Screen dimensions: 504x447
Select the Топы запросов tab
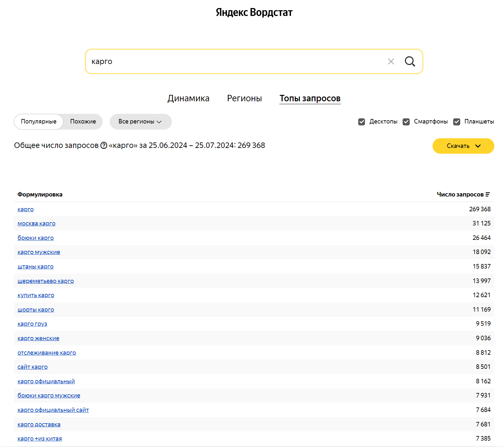coord(310,98)
